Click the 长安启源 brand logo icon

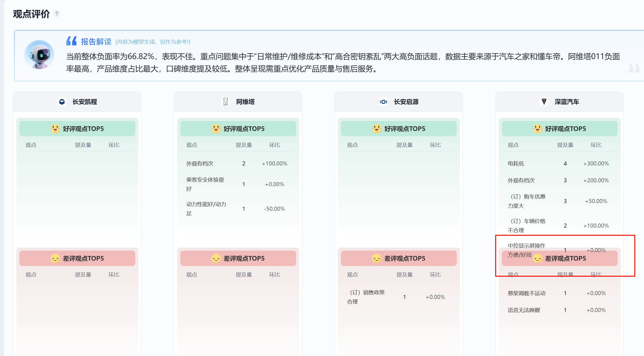[383, 102]
